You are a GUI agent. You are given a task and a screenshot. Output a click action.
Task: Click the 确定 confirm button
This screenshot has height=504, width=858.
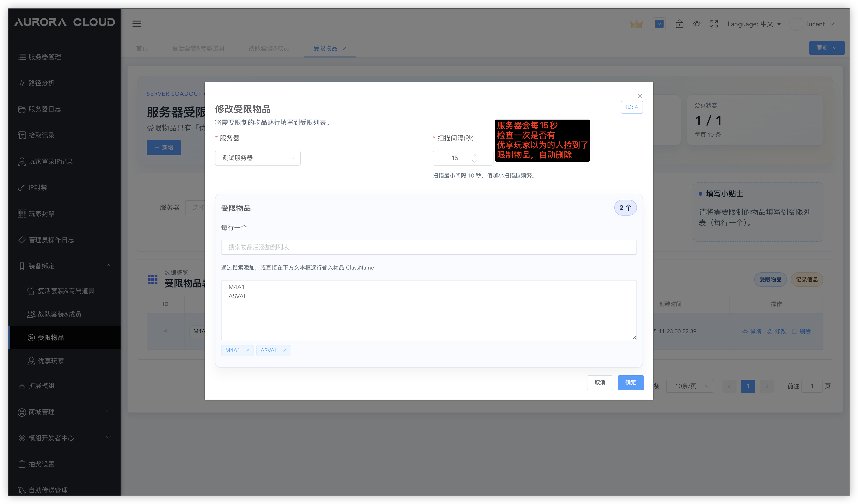[x=630, y=383]
